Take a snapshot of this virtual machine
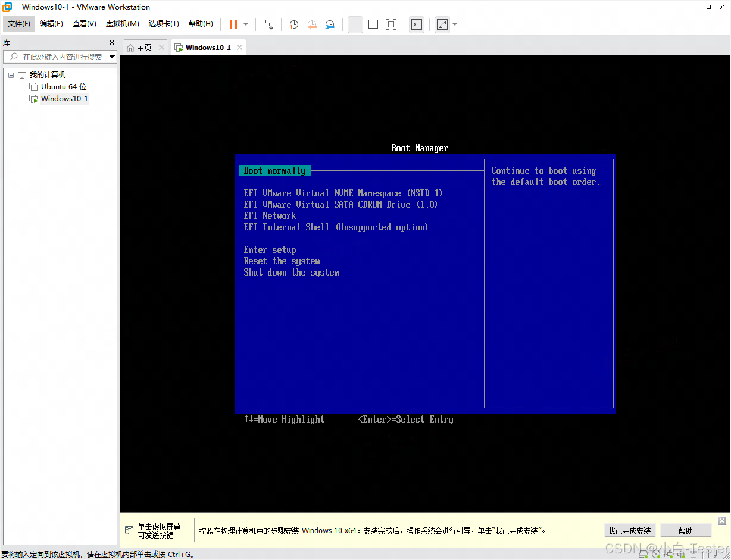Screen dimensions: 731x560 coord(293,24)
